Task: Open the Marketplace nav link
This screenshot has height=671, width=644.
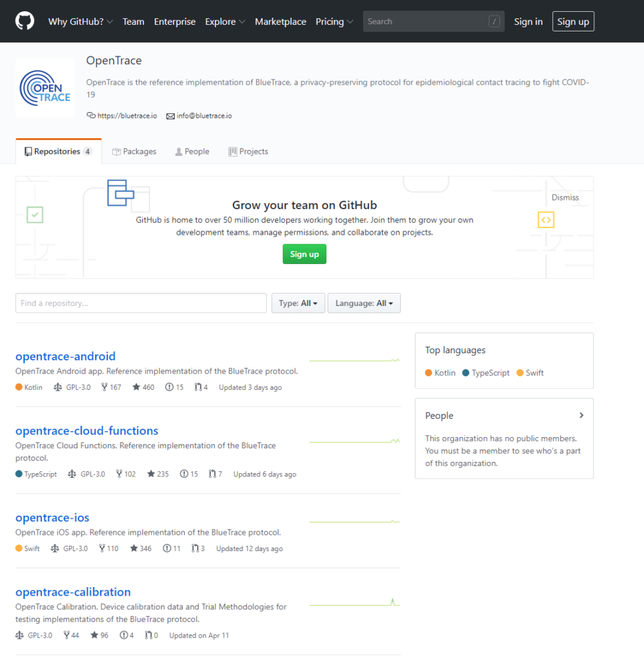Action: [280, 22]
